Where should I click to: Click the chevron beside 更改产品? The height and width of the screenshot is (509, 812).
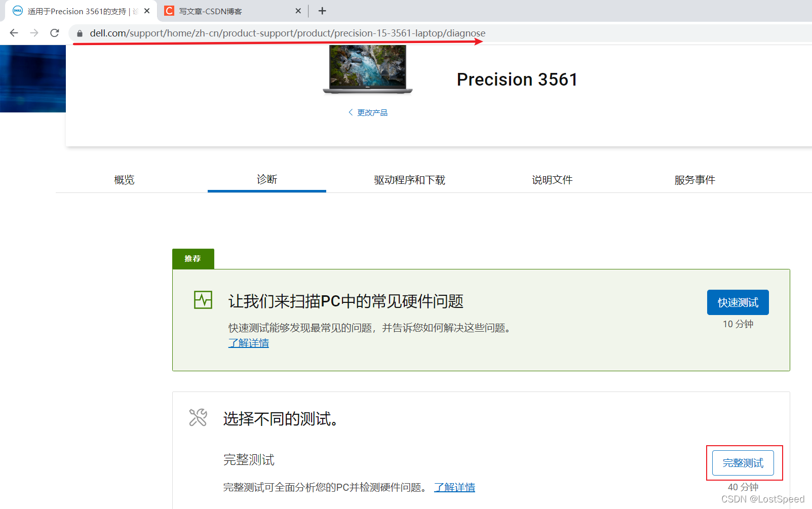(x=350, y=112)
